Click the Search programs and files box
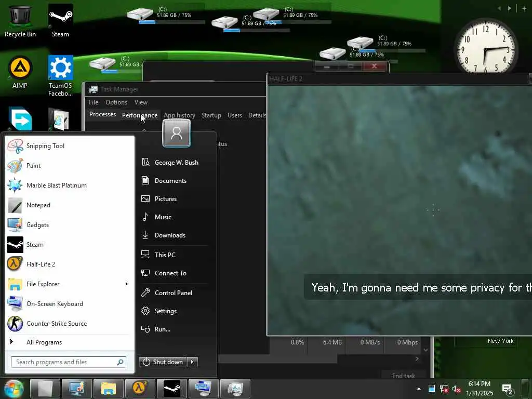Viewport: 532px width, 399px height. point(69,362)
